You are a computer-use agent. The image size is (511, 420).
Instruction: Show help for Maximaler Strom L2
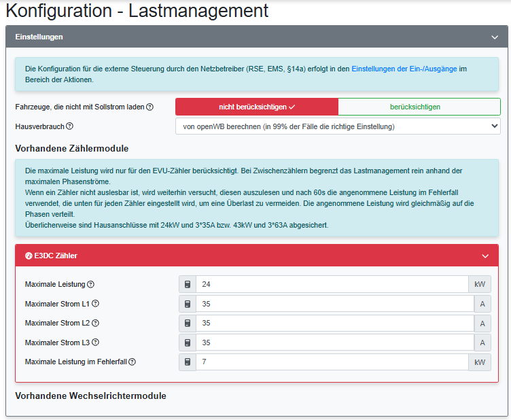click(96, 323)
